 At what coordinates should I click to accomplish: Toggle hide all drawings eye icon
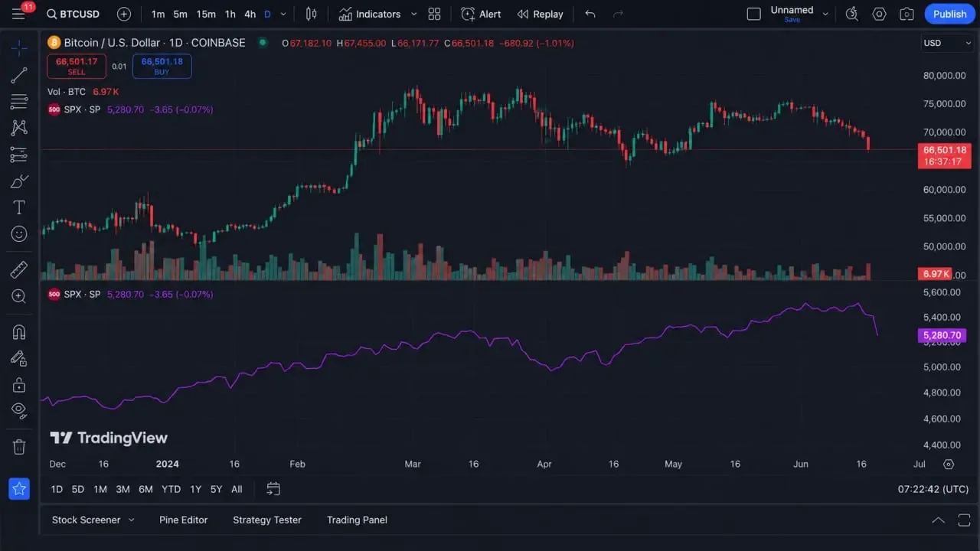19,410
